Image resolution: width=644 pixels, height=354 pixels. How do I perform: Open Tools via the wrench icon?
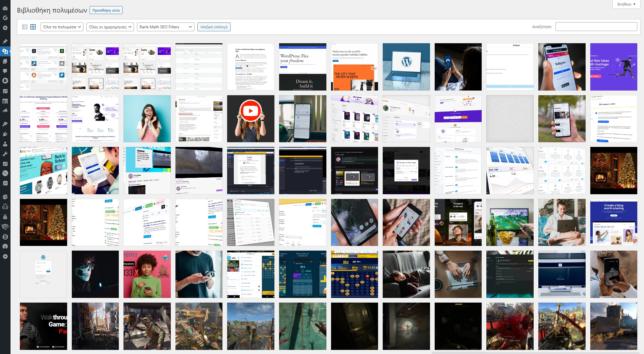pyautogui.click(x=5, y=154)
